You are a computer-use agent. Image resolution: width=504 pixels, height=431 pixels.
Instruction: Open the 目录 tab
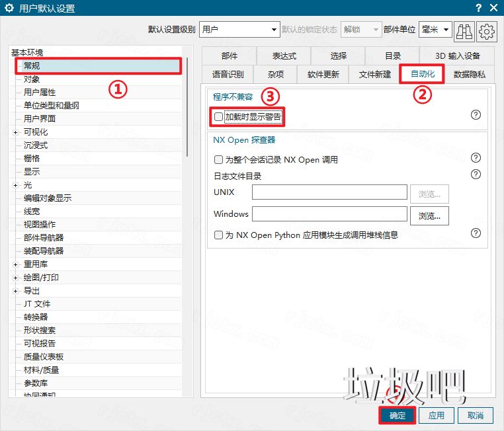[393, 56]
